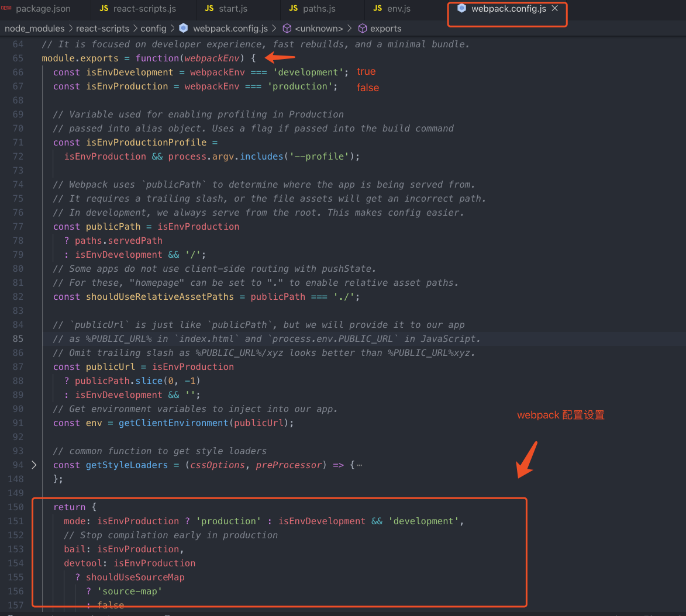Click the cube icon beside exports breadcrumb

coord(363,28)
